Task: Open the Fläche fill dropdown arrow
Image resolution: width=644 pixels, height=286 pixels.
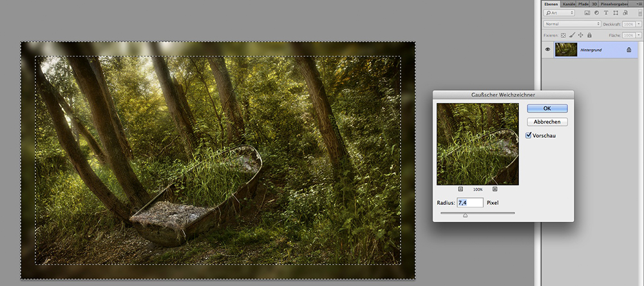Action: pos(639,35)
